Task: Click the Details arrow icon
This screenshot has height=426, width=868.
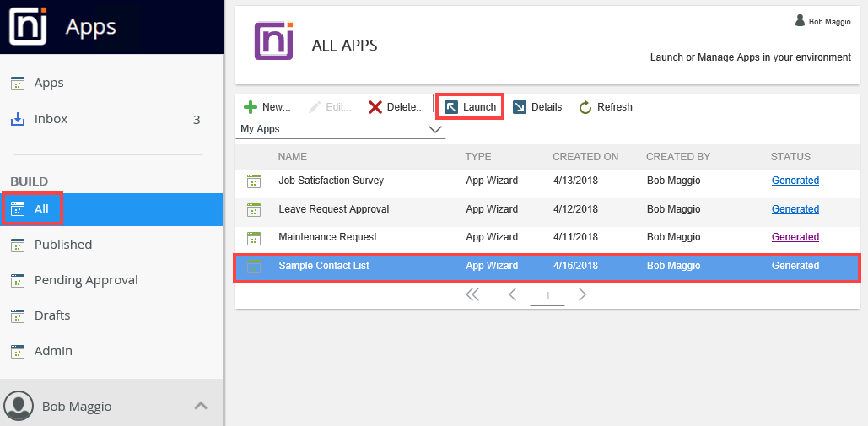Action: pyautogui.click(x=520, y=107)
